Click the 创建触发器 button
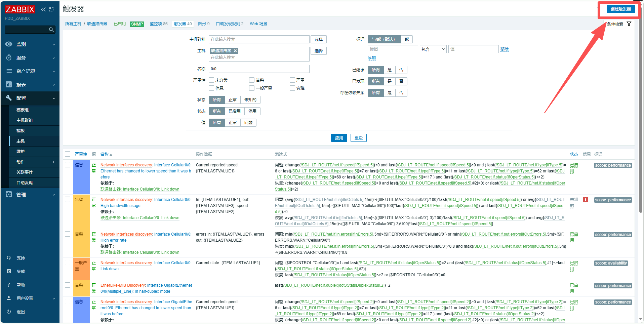The width and height of the screenshot is (644, 324). [x=620, y=9]
